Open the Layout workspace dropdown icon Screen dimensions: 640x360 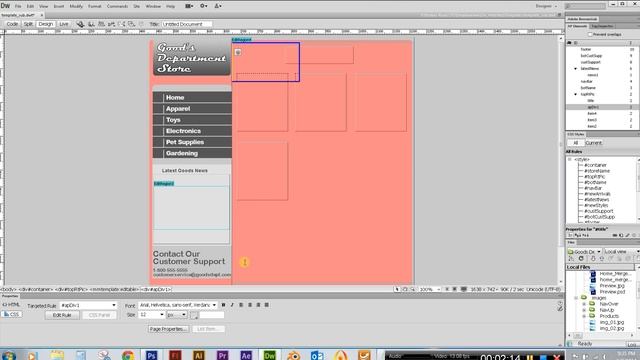[189, 6]
